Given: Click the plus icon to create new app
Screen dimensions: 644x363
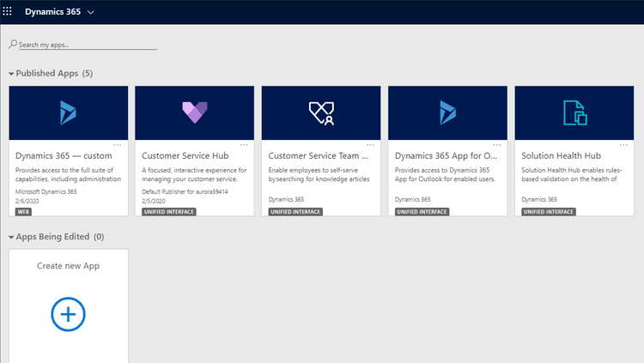Looking at the screenshot, I should 69,315.
